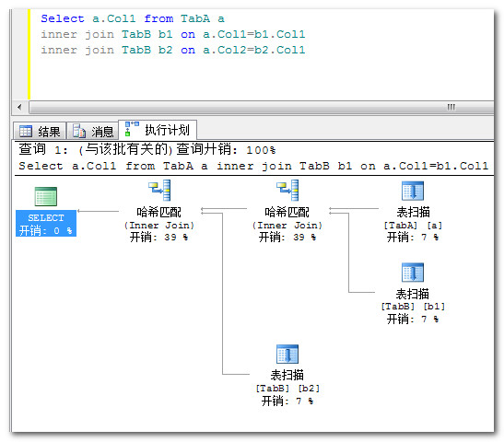Click right operator's (Inner Join) text

click(x=287, y=226)
